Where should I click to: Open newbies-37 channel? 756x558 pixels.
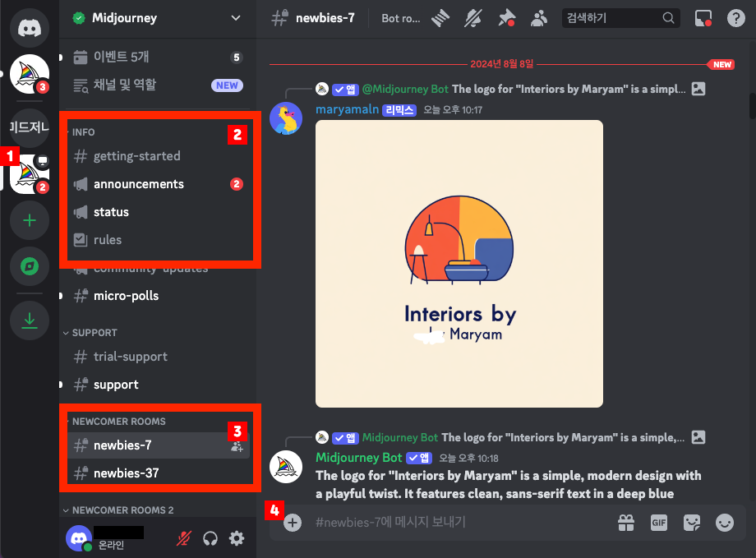point(158,473)
